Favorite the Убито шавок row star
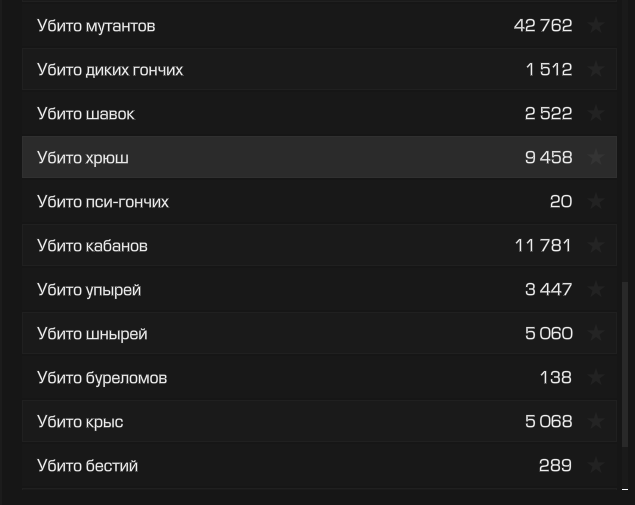This screenshot has width=635, height=505. pyautogui.click(x=596, y=113)
